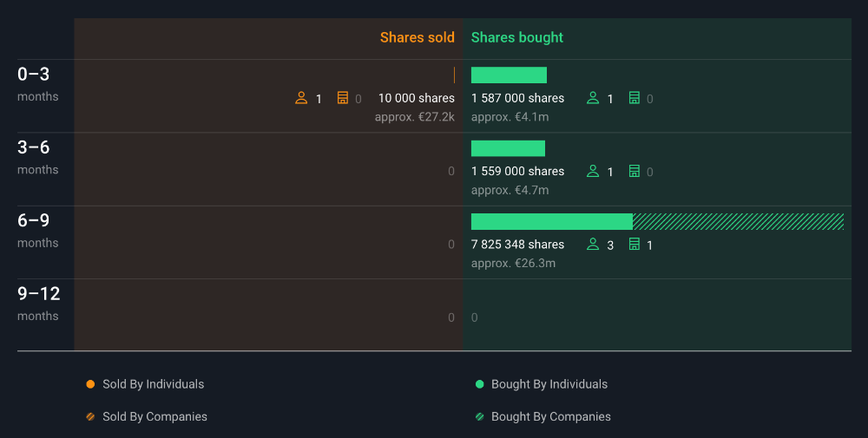Click green company buyer icon in 3–6 months

click(x=635, y=171)
